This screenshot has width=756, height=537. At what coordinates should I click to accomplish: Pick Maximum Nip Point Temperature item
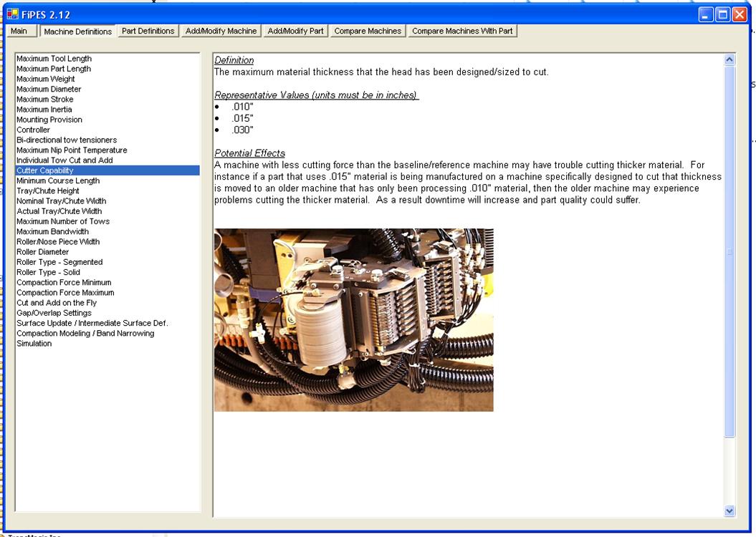pos(72,150)
